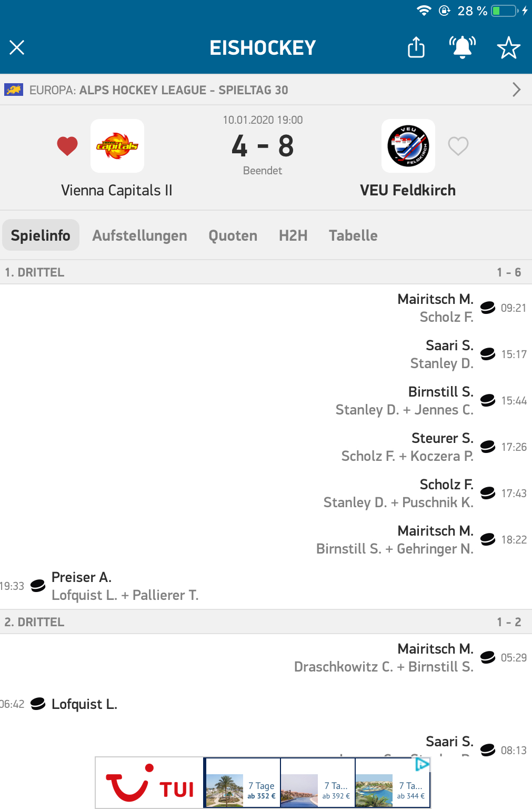Select the Spielinfo tab
This screenshot has height=809, width=532.
point(41,235)
